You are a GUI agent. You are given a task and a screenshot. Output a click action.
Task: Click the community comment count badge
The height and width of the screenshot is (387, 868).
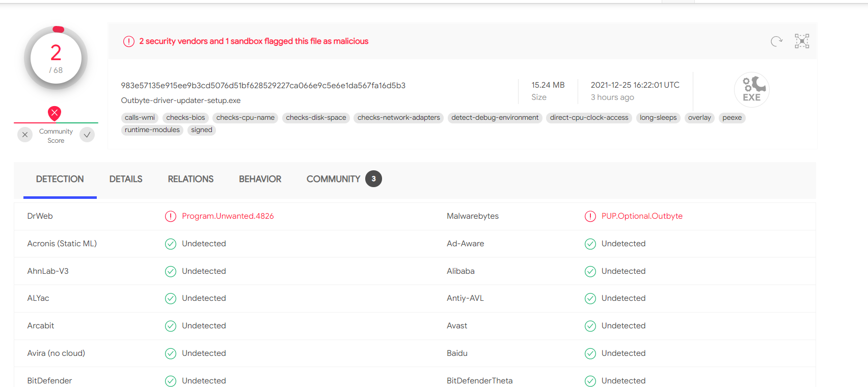[373, 179]
